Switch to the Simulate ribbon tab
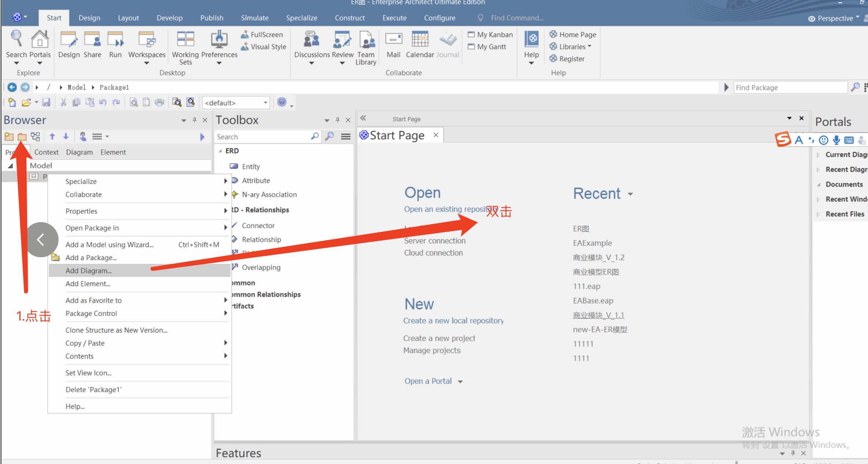This screenshot has width=868, height=464. point(255,18)
